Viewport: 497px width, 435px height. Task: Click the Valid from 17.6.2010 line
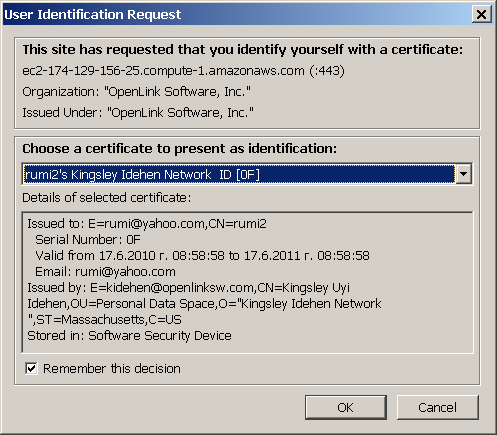[202, 256]
